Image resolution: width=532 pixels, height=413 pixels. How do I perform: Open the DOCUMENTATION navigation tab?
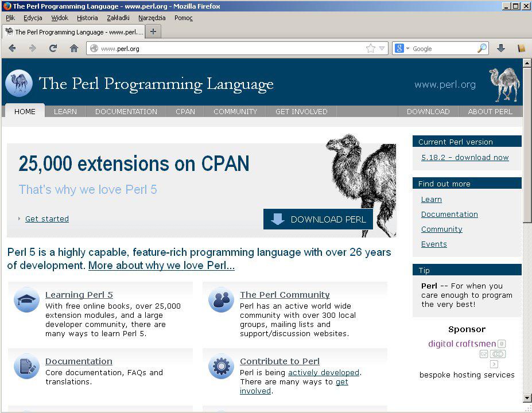click(126, 111)
